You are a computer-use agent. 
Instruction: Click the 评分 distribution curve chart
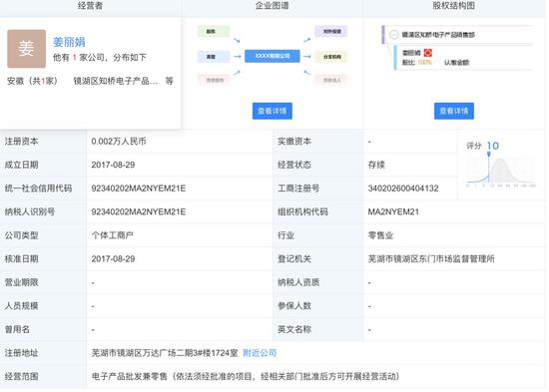click(501, 172)
